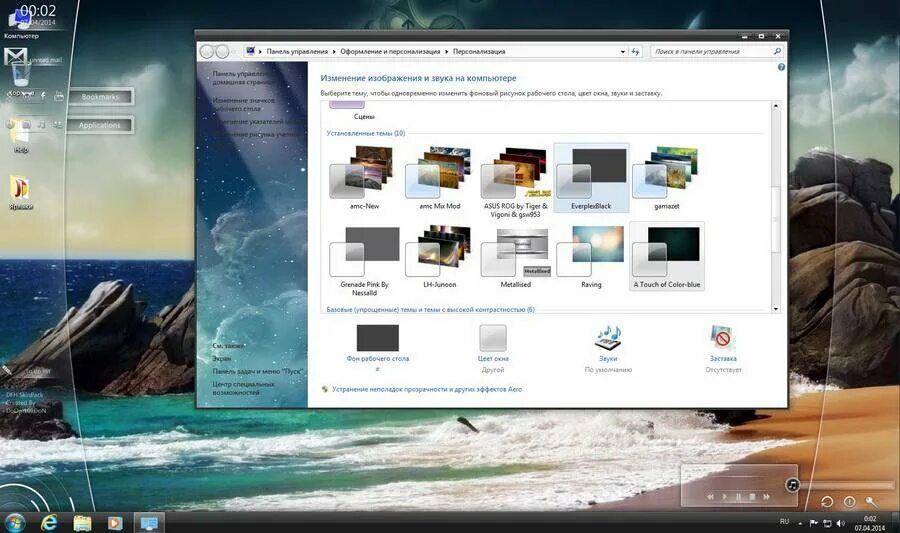The width and height of the screenshot is (900, 533).
Task: Click the Applications desktop widget button
Action: [x=100, y=125]
